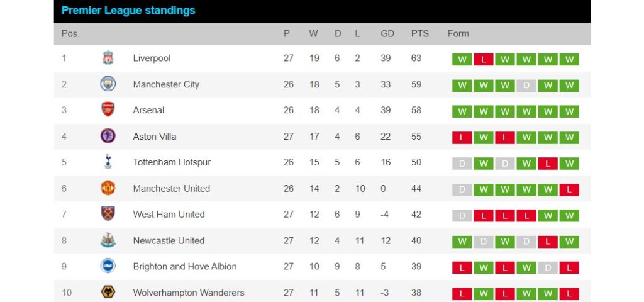Sort table by PTS column header

pos(419,34)
